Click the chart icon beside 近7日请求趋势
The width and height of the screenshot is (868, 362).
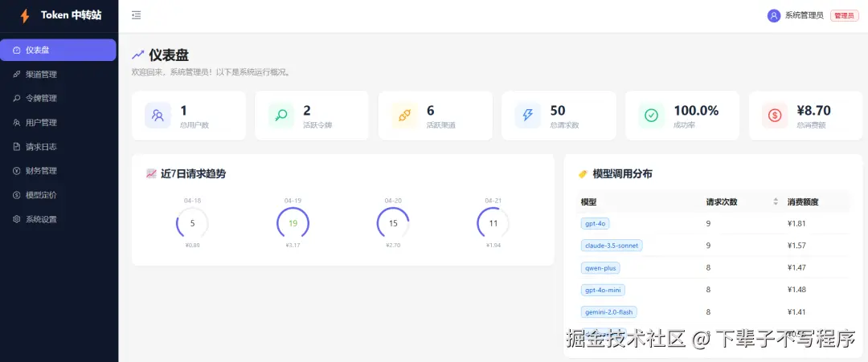[151, 174]
